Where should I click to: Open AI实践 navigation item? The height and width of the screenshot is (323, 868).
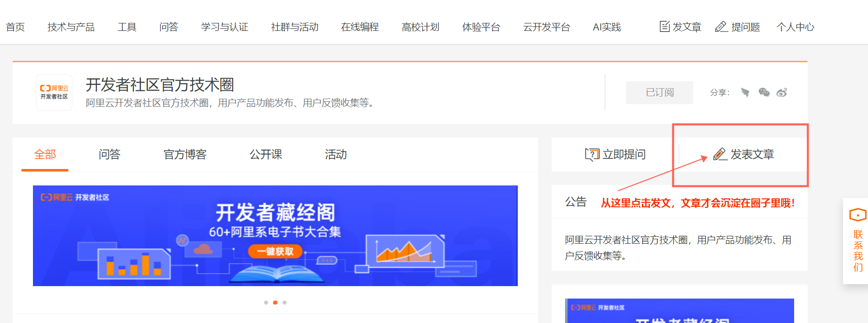pos(607,27)
